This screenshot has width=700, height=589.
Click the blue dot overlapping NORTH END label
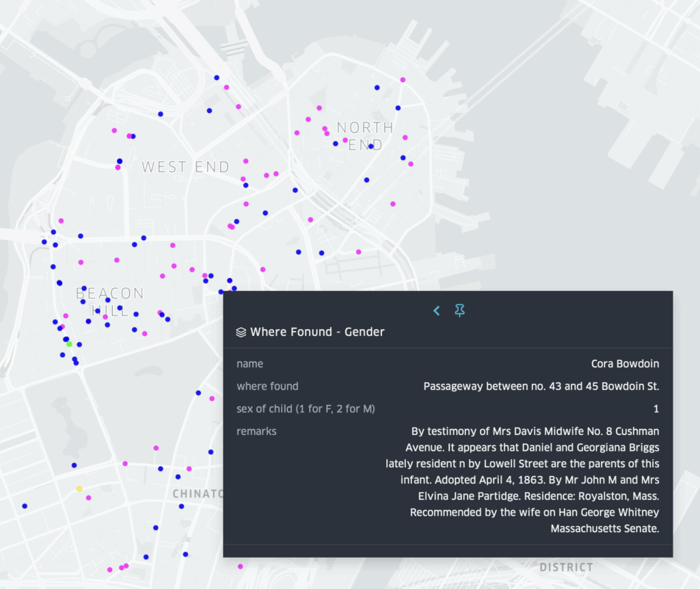(x=371, y=146)
